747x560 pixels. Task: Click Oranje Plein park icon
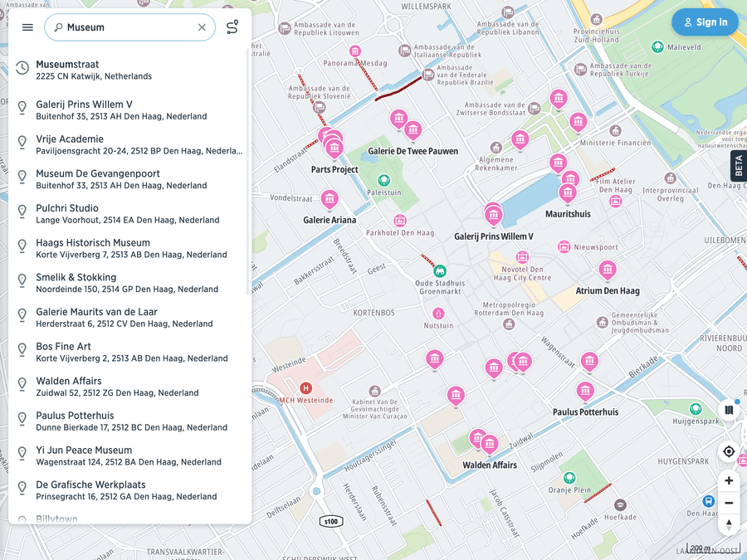pos(569,478)
